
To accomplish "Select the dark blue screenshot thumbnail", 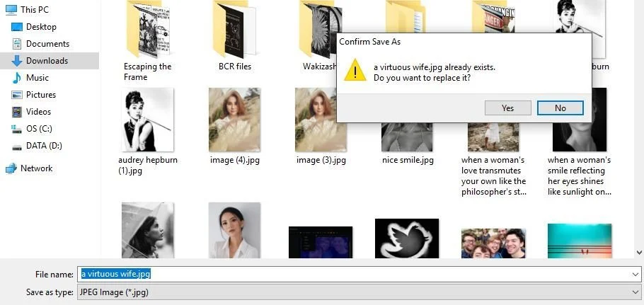I will [321, 242].
